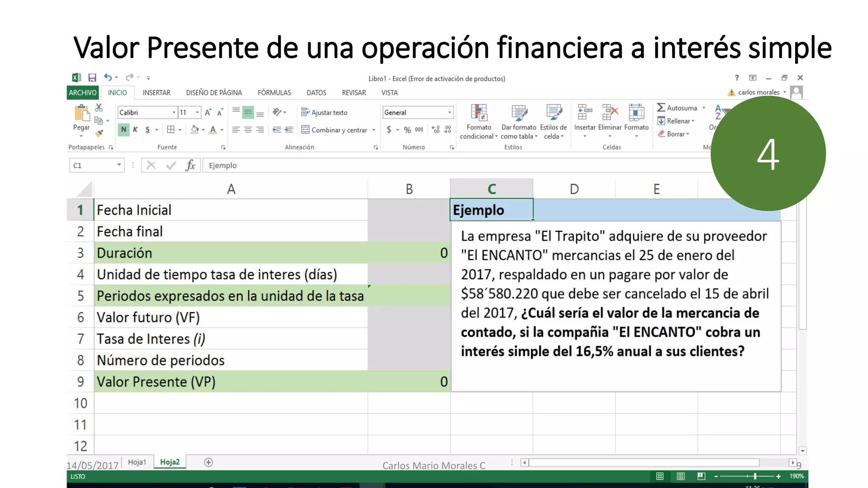Click the Save icon in quick access toolbar
The image size is (868, 488).
coord(92,78)
